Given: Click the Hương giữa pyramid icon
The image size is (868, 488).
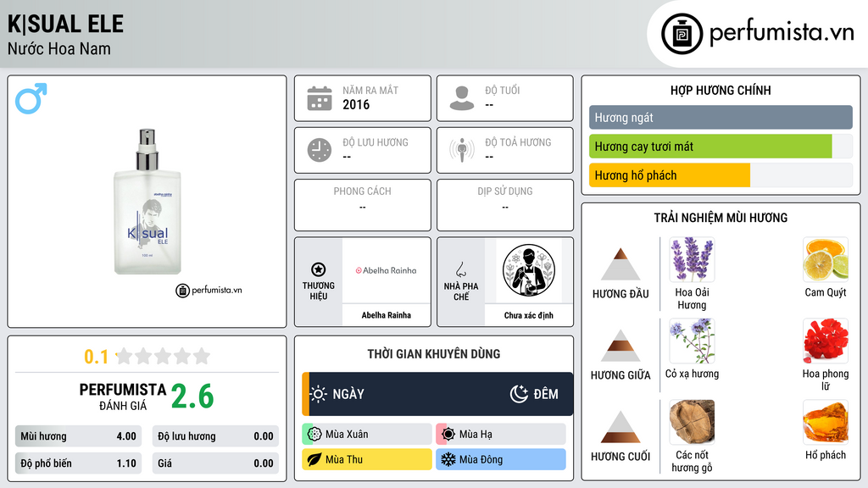Looking at the screenshot, I should click(x=620, y=346).
